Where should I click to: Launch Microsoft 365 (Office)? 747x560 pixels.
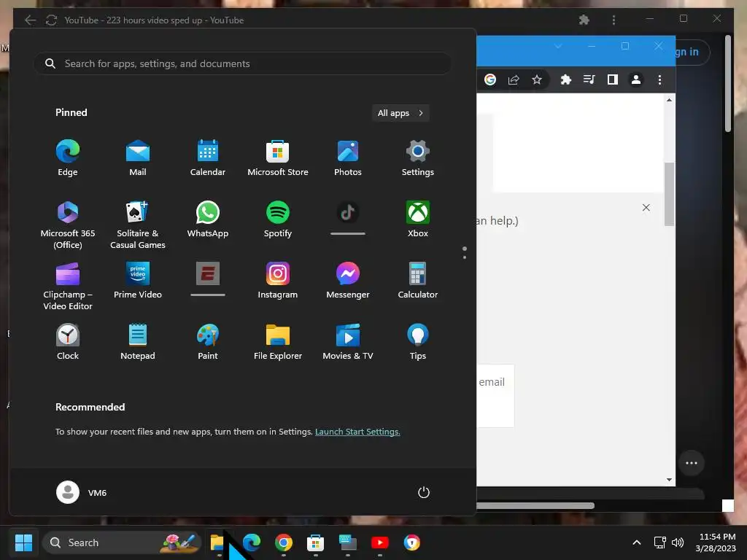(x=68, y=225)
